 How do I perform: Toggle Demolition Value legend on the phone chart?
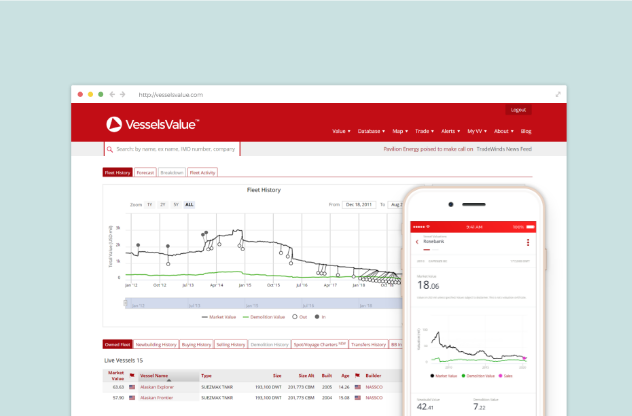[x=478, y=376]
